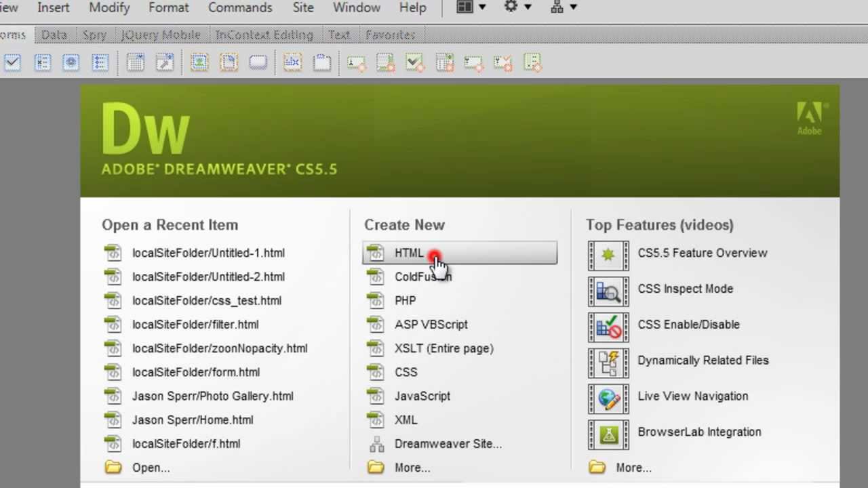This screenshot has height=488, width=868.
Task: Open the Modify menu
Action: tap(111, 7)
